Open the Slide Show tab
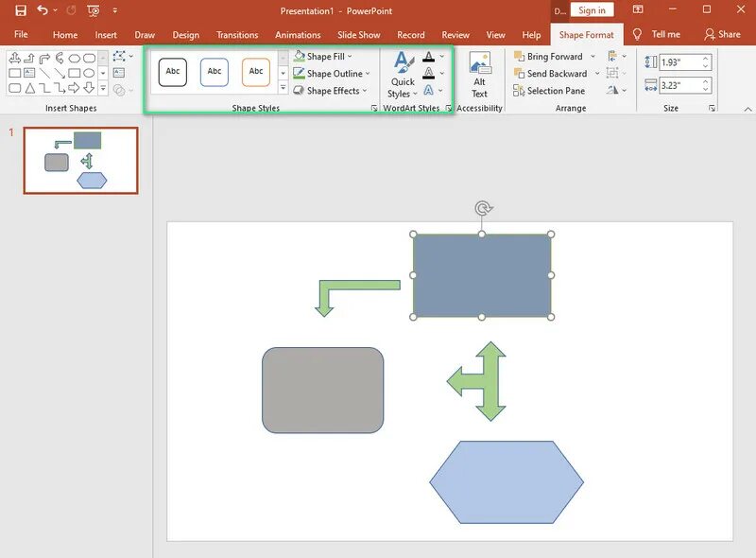Image resolution: width=756 pixels, height=558 pixels. (x=359, y=35)
